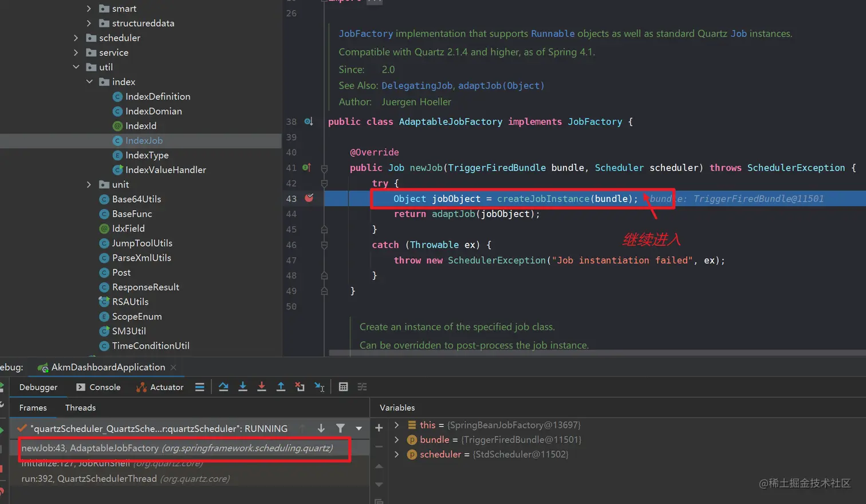This screenshot has width=866, height=504.
Task: Expand the service folder
Action: (x=76, y=53)
